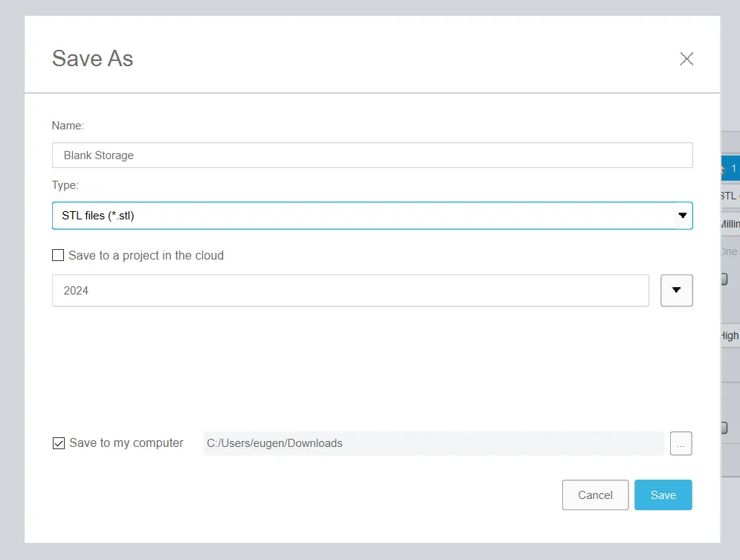
Task: Click the Millimeters option in the background panel
Action: pyautogui.click(x=729, y=224)
